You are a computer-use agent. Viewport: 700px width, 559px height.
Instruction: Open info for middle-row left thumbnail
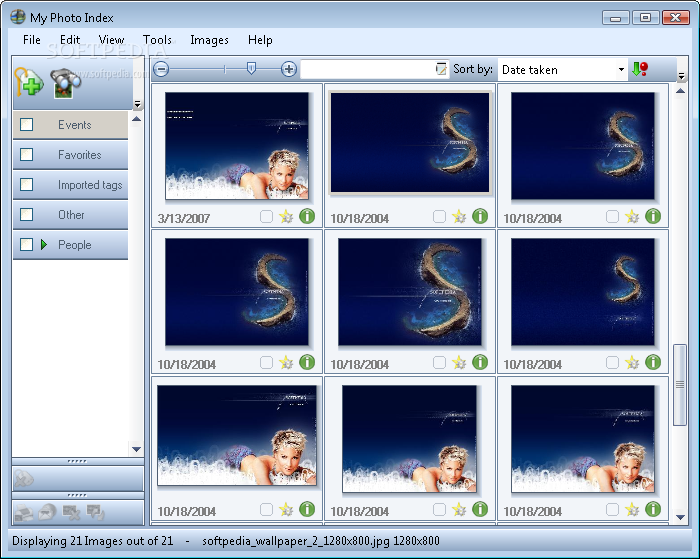coord(307,363)
